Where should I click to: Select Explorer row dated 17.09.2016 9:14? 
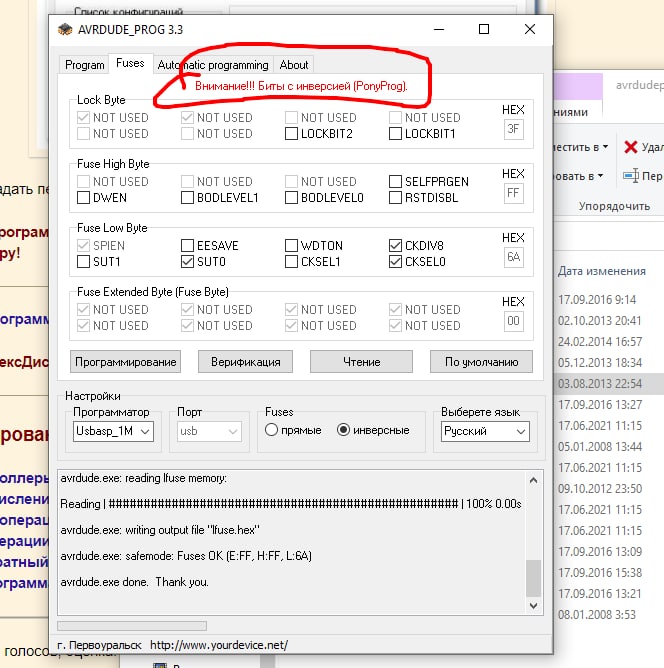click(x=597, y=299)
